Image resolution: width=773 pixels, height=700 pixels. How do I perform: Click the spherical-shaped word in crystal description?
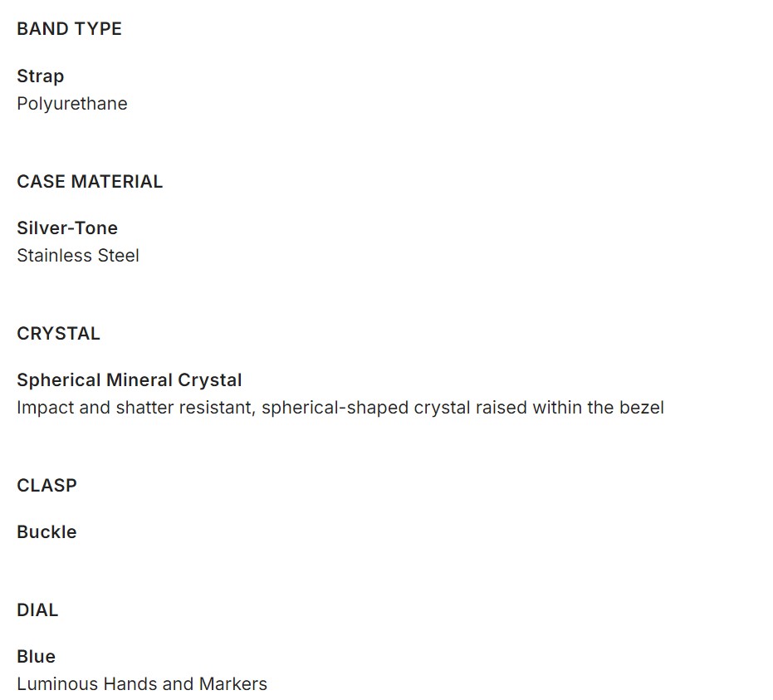[x=325, y=408]
